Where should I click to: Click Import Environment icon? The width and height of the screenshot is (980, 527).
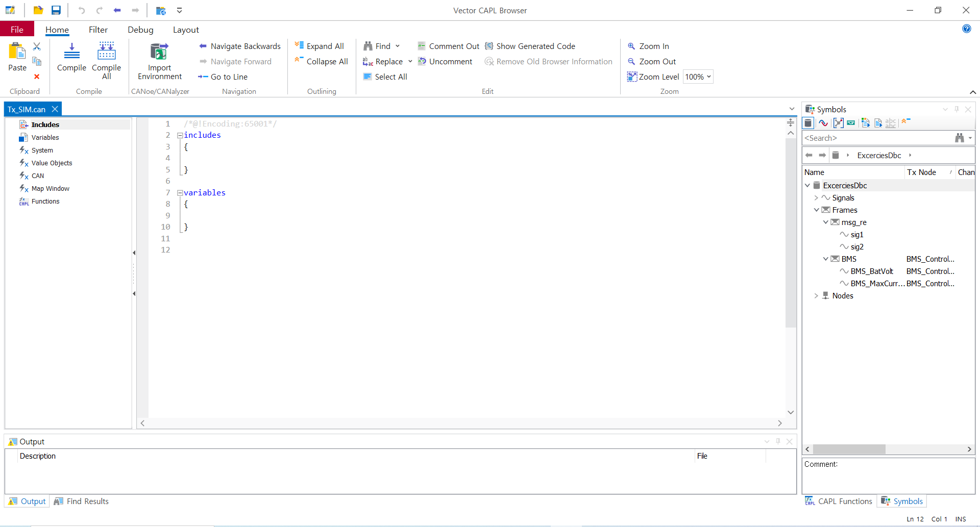coord(159,52)
